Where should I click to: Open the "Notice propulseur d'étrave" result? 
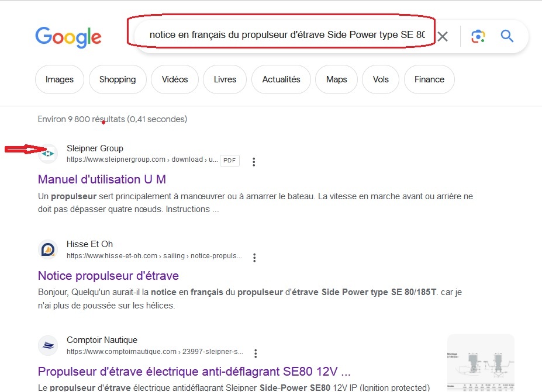108,276
